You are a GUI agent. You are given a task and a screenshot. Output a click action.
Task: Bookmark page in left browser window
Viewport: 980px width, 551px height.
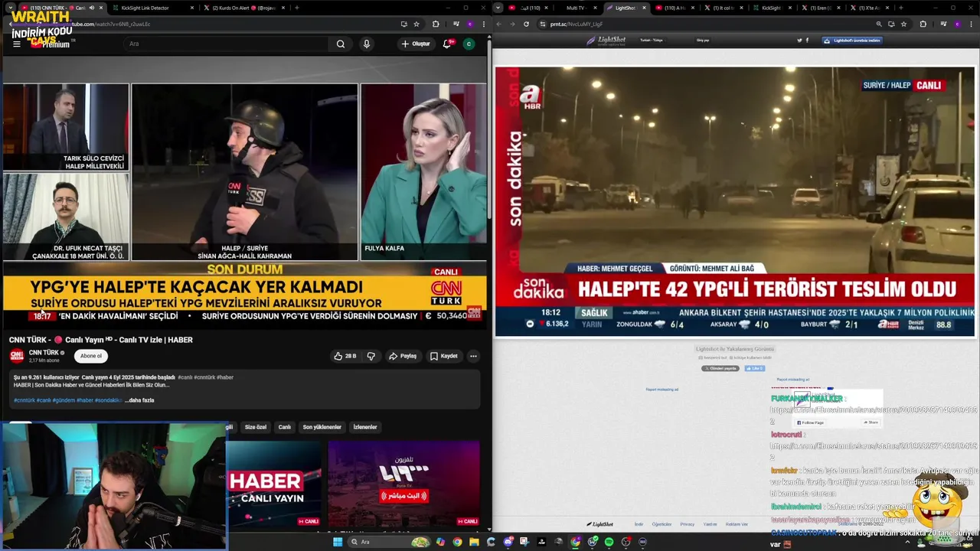tap(416, 24)
